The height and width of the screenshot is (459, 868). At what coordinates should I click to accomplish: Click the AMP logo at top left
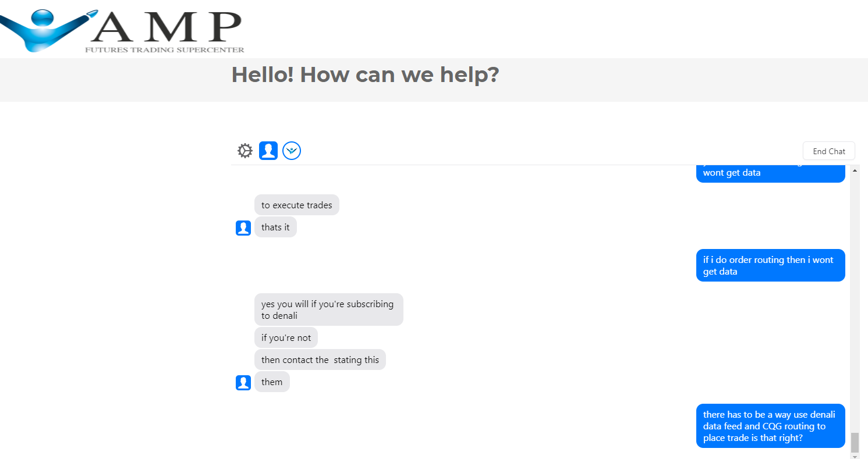[122, 29]
